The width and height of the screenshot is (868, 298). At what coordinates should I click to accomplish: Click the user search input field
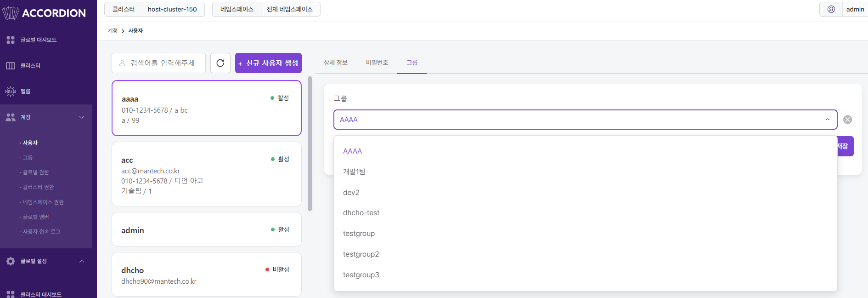pyautogui.click(x=159, y=63)
